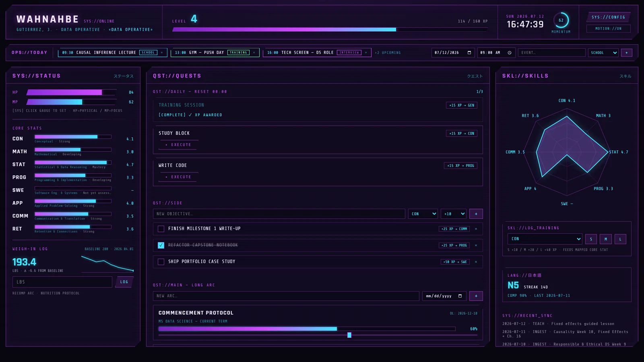Viewport: 644px width, 362px height.
Task: Click the 193.4 weight value
Action: pos(24,262)
